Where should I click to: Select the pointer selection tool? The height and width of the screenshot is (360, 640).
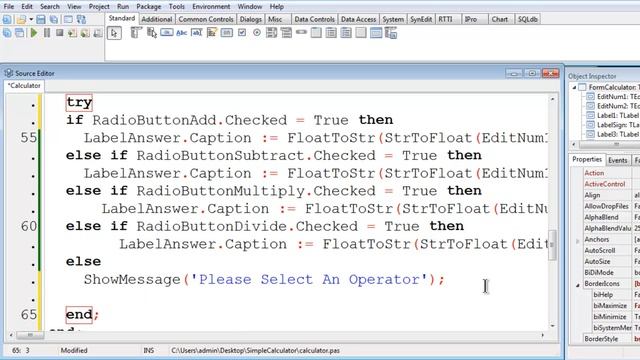click(114, 33)
